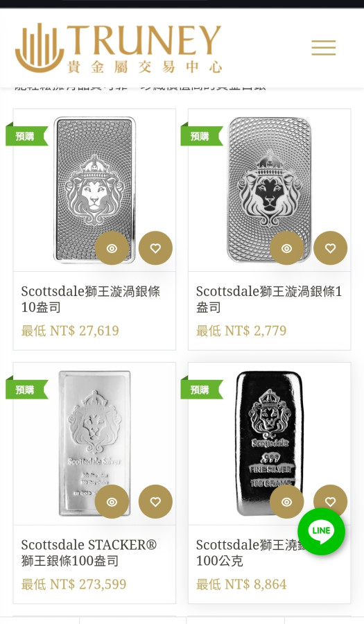
Task: Click the TRUNEY logo
Action: [119, 48]
